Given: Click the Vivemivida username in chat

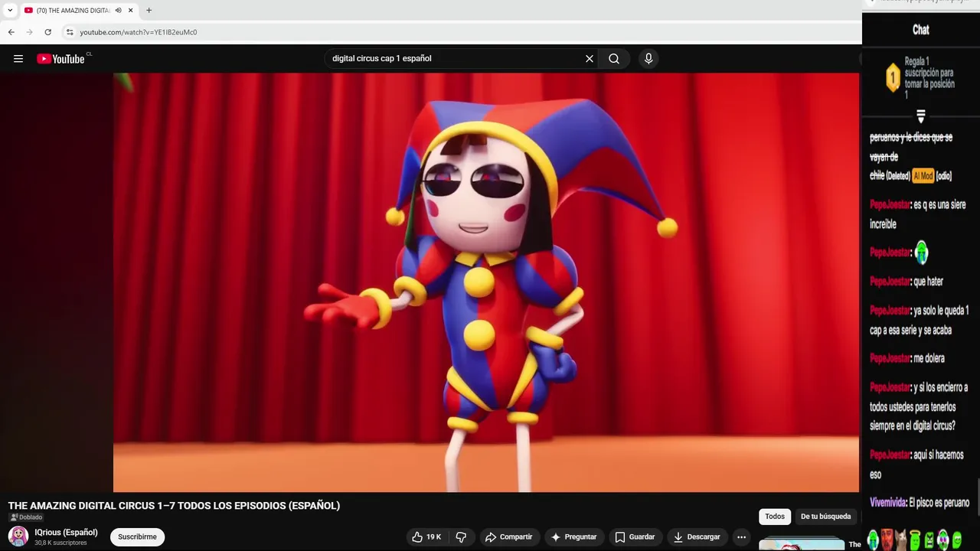Looking at the screenshot, I should tap(888, 503).
